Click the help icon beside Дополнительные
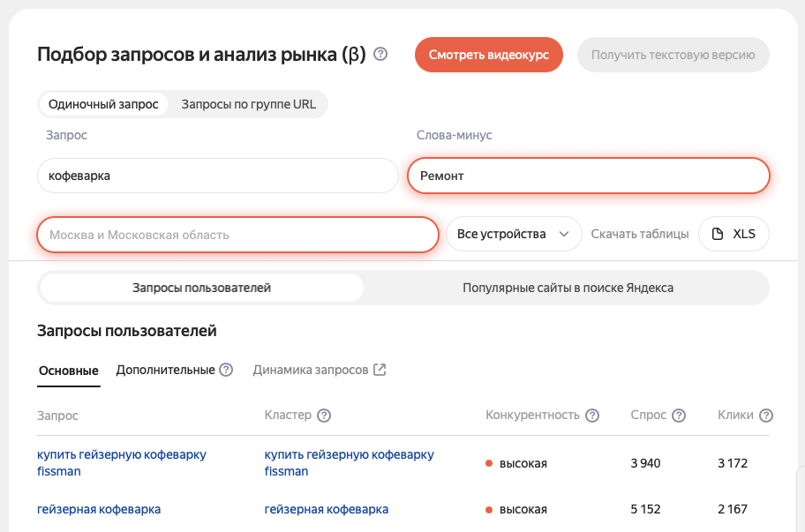This screenshot has width=805, height=532. pos(227,370)
